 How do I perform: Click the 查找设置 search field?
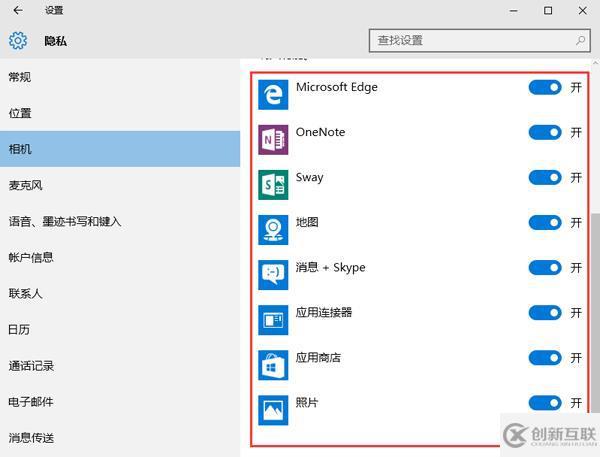pyautogui.click(x=479, y=40)
